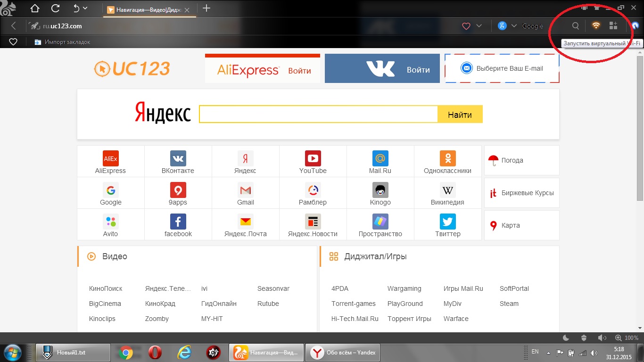Image resolution: width=644 pixels, height=362 pixels.
Task: Add page to favorites with red heart
Action: click(466, 26)
